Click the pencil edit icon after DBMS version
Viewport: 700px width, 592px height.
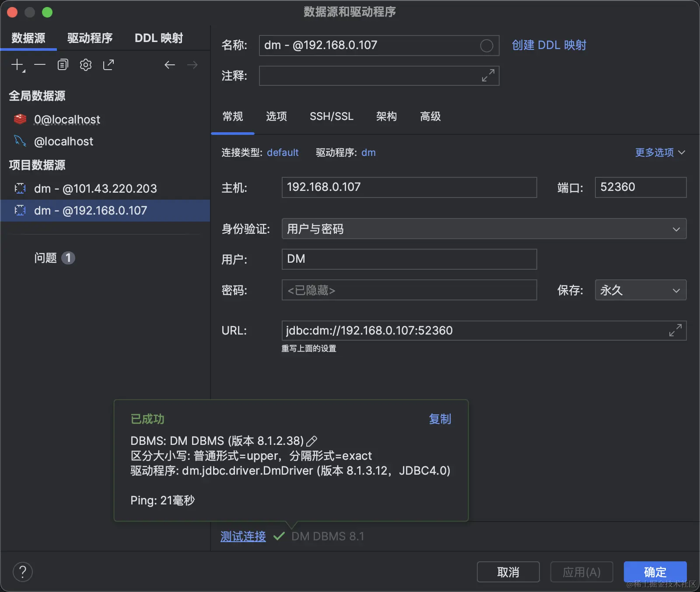coord(312,441)
